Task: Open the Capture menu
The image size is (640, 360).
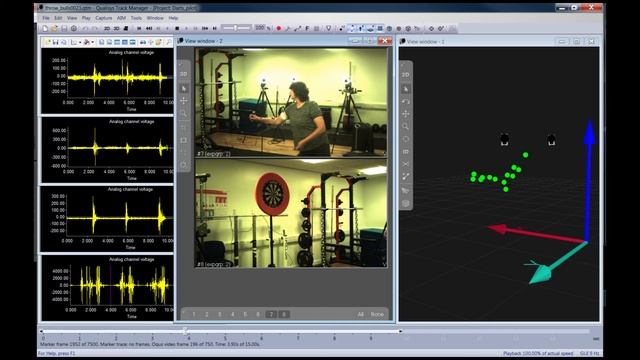Action: coord(104,18)
